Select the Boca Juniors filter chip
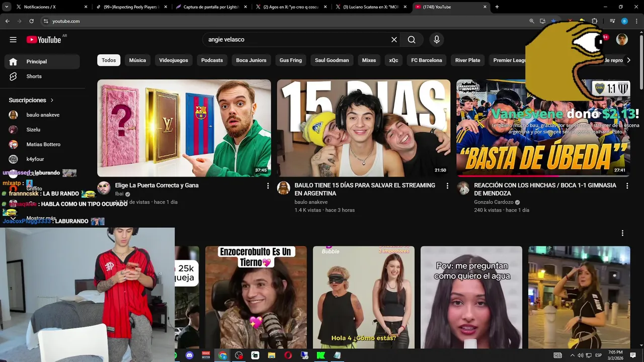 coord(251,60)
